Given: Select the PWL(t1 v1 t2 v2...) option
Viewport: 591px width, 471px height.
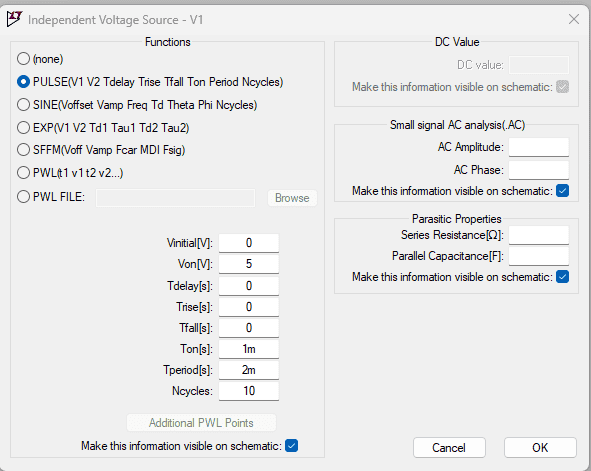Looking at the screenshot, I should click(23, 173).
